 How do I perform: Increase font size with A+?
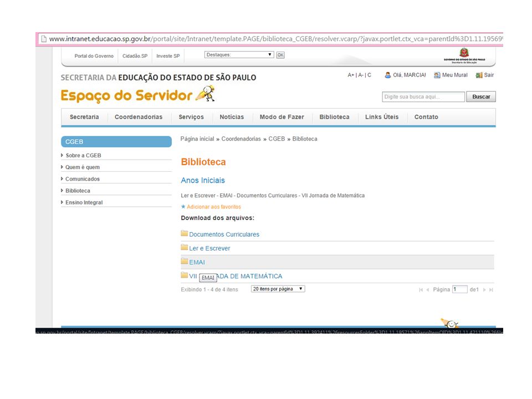tap(351, 75)
